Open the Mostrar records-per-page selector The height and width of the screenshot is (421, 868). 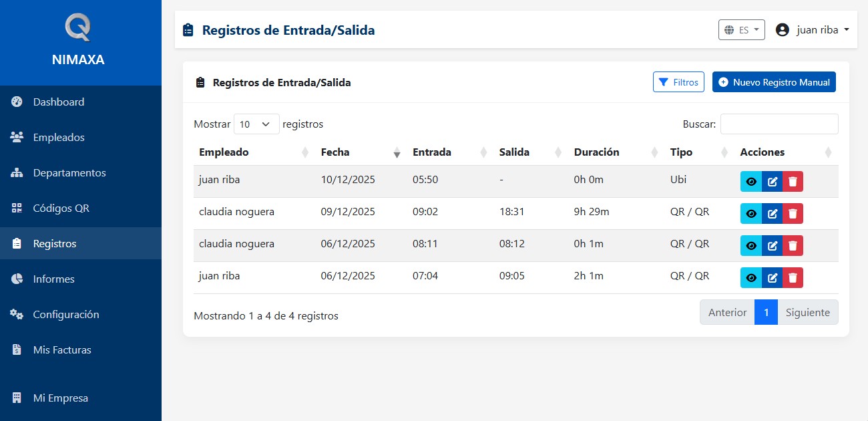[x=256, y=124]
